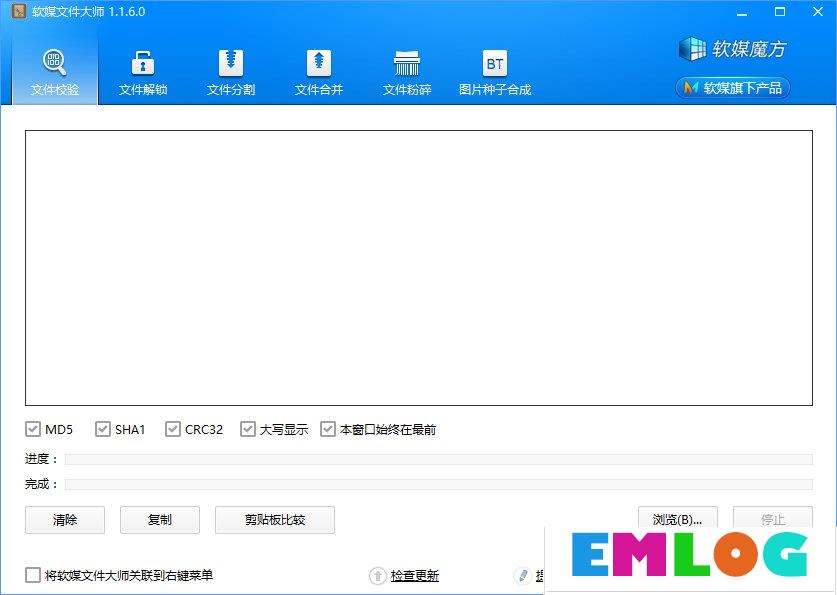Disable the MD5 checksum option

tap(33, 428)
